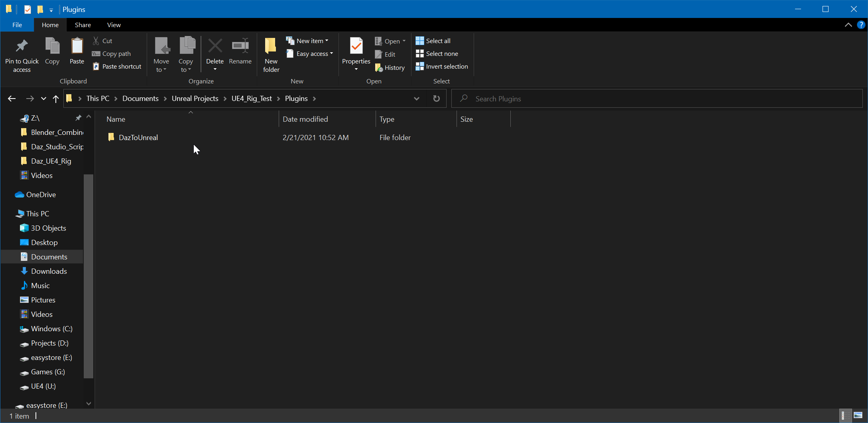The width and height of the screenshot is (868, 423).
Task: Go back with the back arrow
Action: coord(12,99)
